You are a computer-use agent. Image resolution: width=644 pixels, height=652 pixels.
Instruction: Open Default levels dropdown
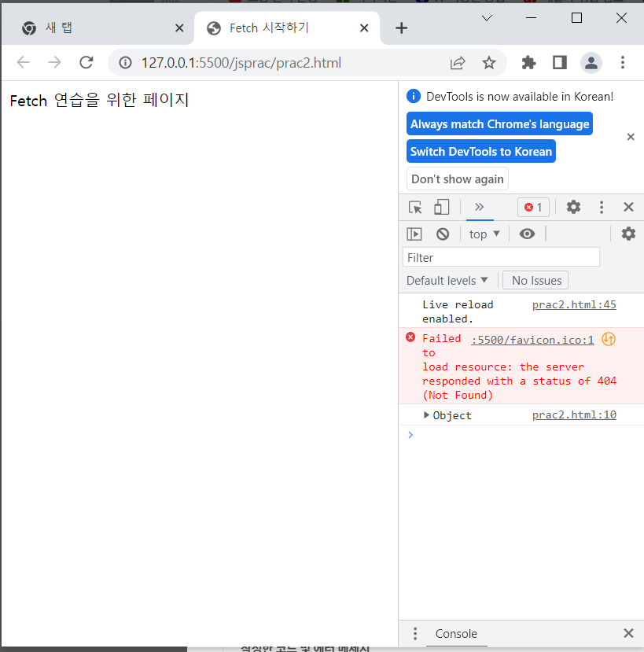(x=447, y=281)
